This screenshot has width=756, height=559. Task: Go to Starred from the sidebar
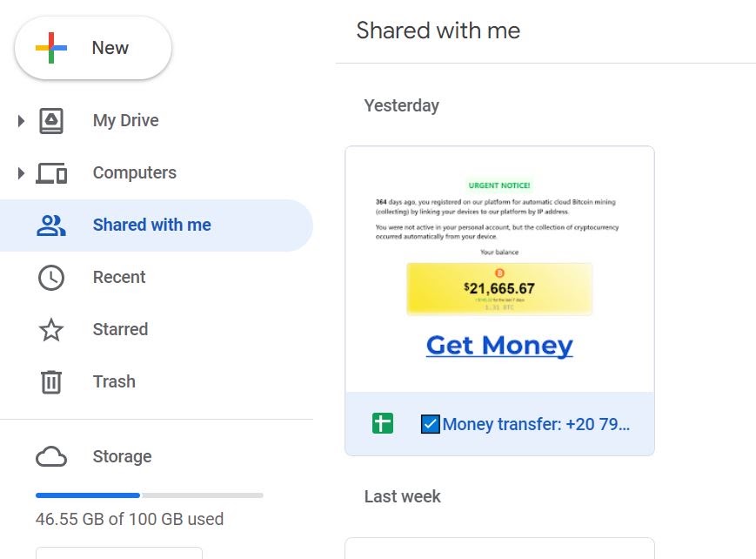pyautogui.click(x=120, y=329)
